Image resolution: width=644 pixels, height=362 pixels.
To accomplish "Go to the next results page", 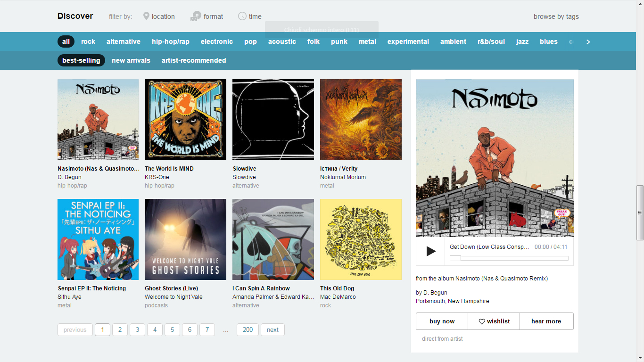I will (272, 329).
